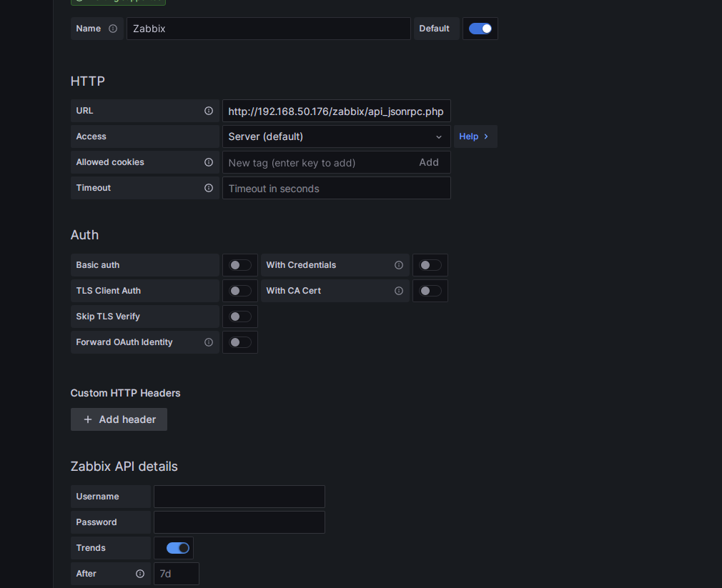722x588 pixels.
Task: Click the info icon in URL row
Action: coord(209,111)
